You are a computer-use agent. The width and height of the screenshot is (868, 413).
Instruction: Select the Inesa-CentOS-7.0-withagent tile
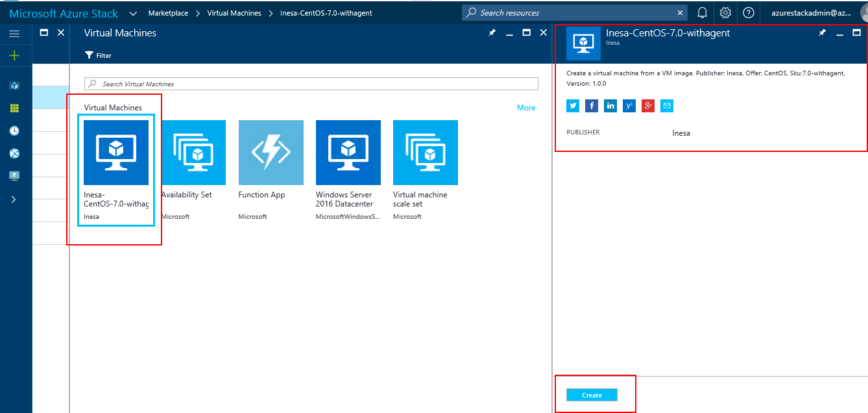click(116, 170)
